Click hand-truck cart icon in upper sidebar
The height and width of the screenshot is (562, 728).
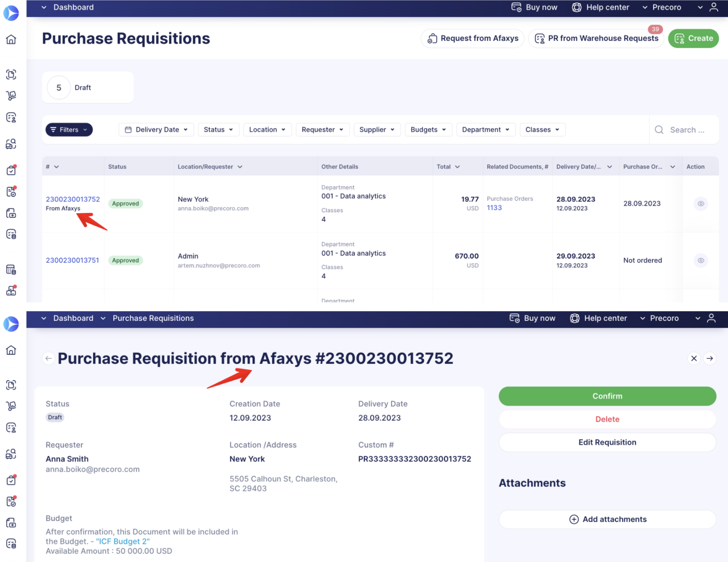tap(11, 96)
